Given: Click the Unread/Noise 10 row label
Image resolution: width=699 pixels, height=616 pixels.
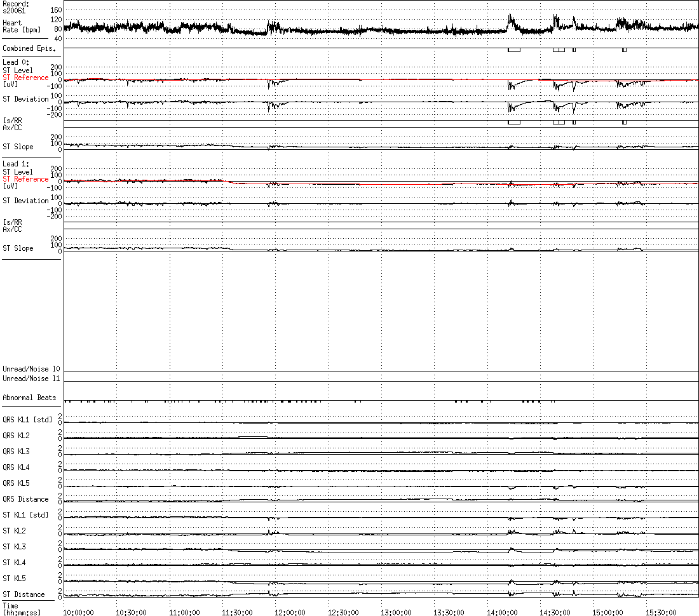Looking at the screenshot, I should coord(31,369).
